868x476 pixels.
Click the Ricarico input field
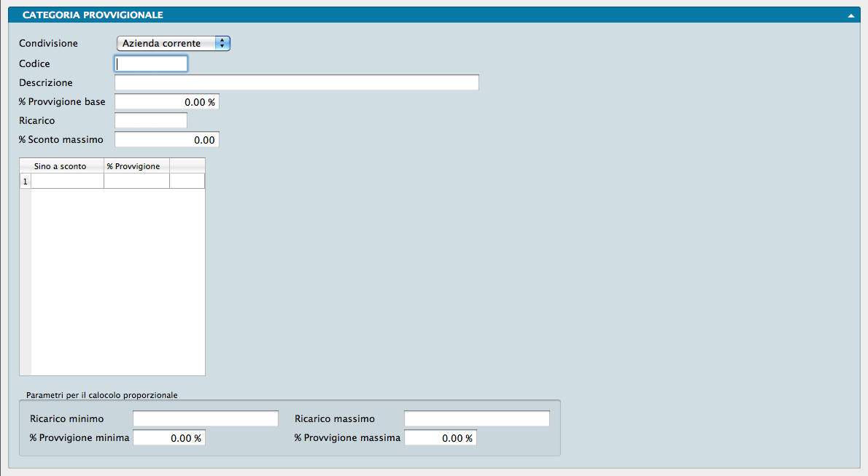tap(151, 120)
